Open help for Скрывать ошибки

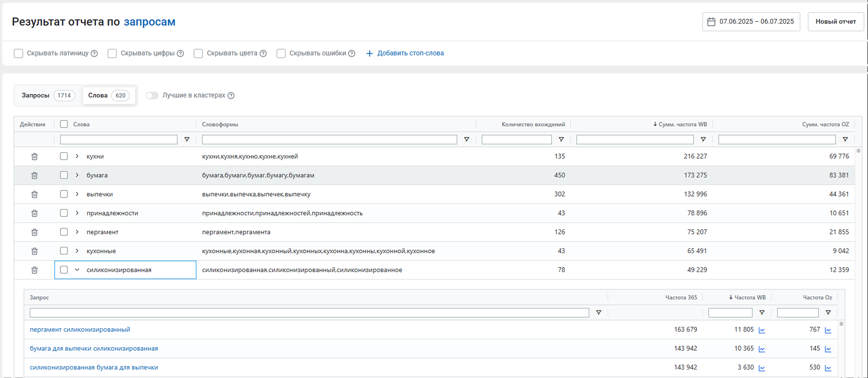(x=351, y=53)
